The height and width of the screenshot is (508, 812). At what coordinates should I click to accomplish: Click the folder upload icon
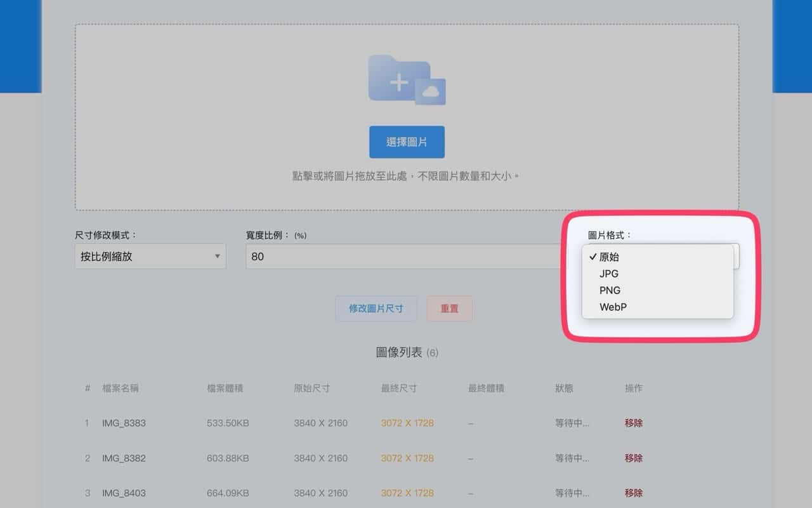coord(400,79)
